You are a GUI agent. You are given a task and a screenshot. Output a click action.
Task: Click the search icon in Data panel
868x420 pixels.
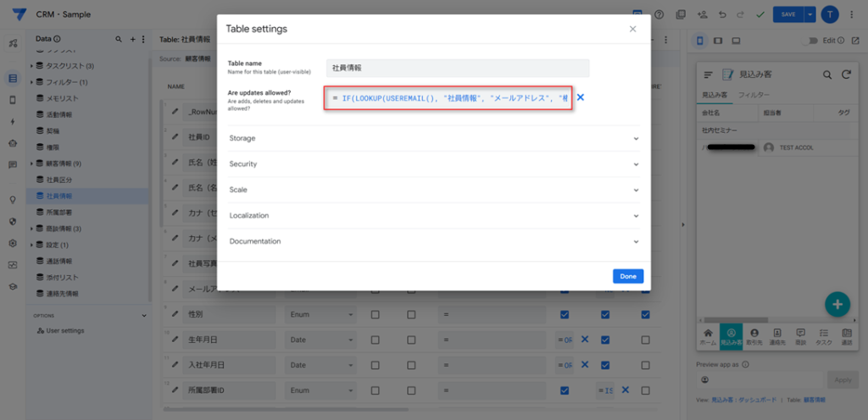click(x=119, y=39)
